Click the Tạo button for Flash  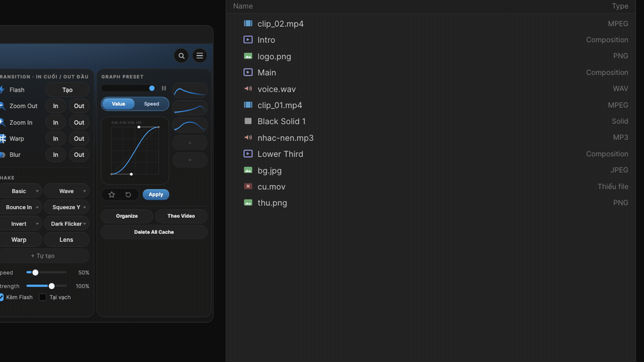tap(67, 90)
